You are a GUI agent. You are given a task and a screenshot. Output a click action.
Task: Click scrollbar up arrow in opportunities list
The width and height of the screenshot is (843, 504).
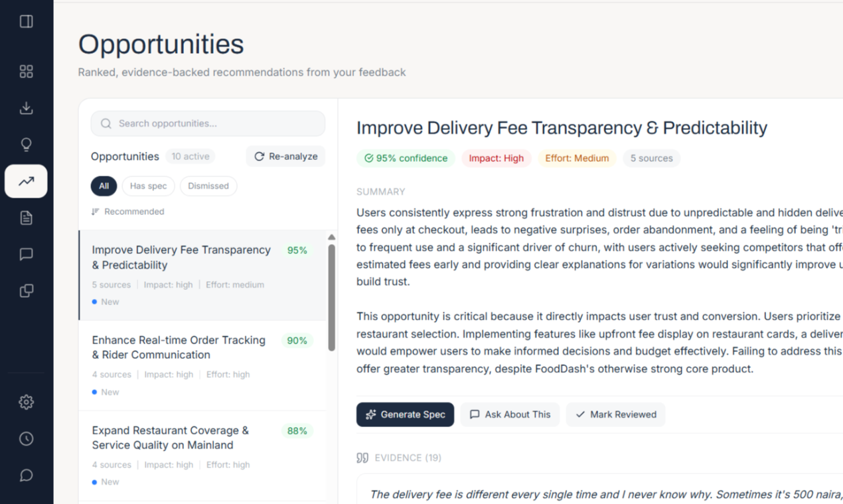332,237
